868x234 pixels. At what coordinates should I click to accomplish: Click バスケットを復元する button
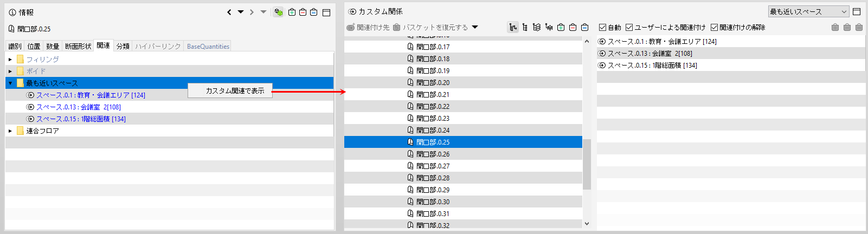click(430, 27)
